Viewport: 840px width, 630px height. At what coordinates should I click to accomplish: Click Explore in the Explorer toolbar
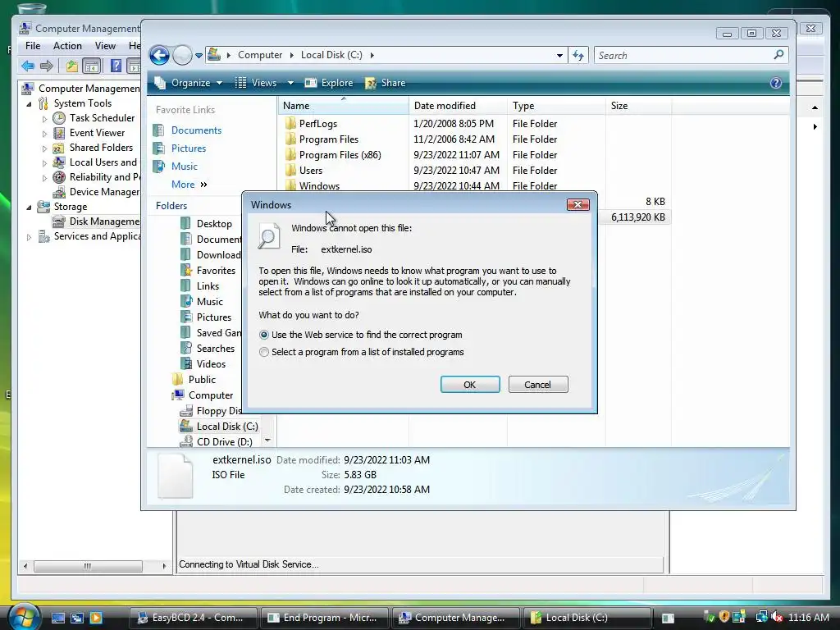pyautogui.click(x=329, y=83)
